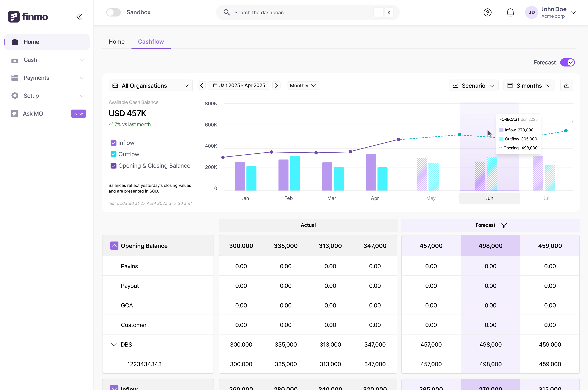Uncheck the Outflow checkbox
The height and width of the screenshot is (390, 588).
pyautogui.click(x=113, y=154)
